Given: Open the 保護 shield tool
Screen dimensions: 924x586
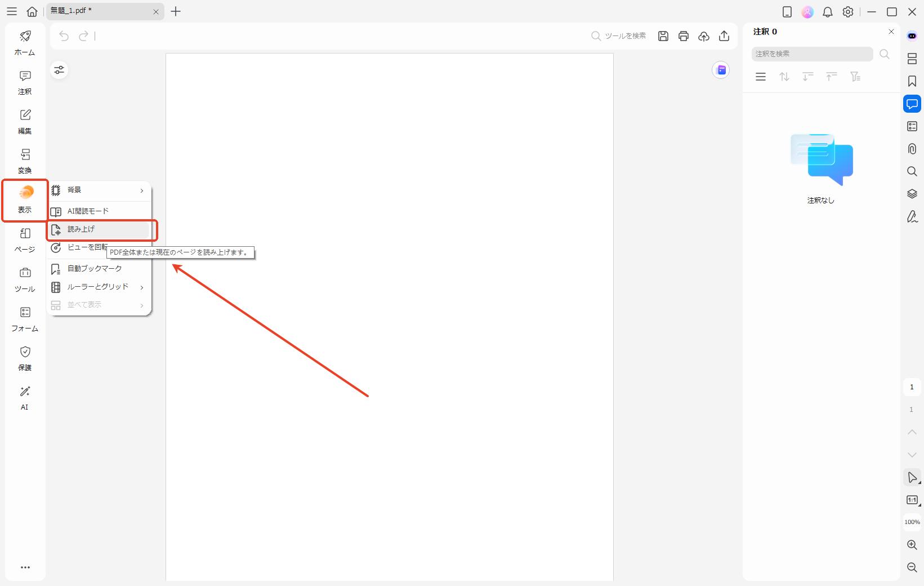Looking at the screenshot, I should [x=25, y=358].
